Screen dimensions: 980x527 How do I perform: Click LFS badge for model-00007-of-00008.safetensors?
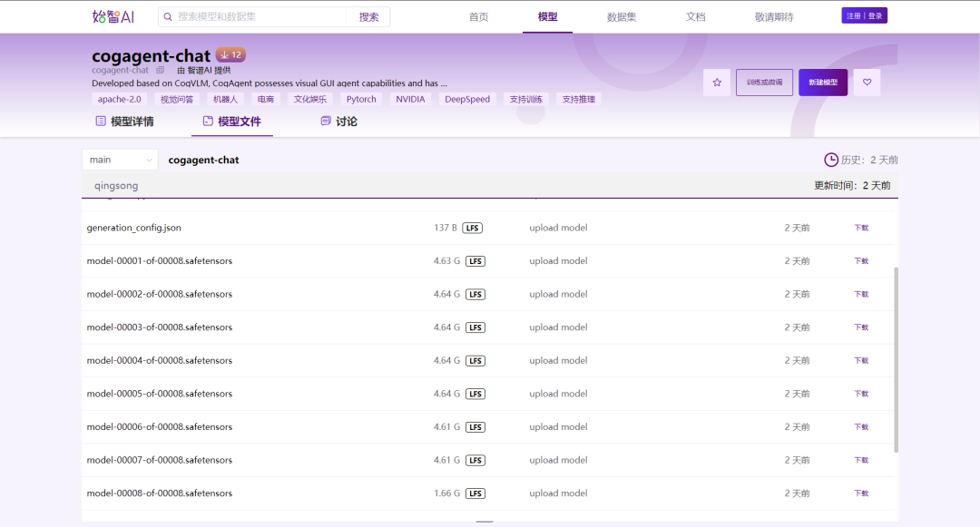coord(475,460)
